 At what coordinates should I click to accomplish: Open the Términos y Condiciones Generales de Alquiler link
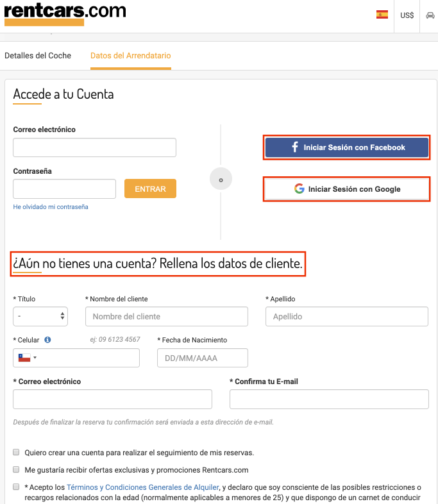click(142, 487)
